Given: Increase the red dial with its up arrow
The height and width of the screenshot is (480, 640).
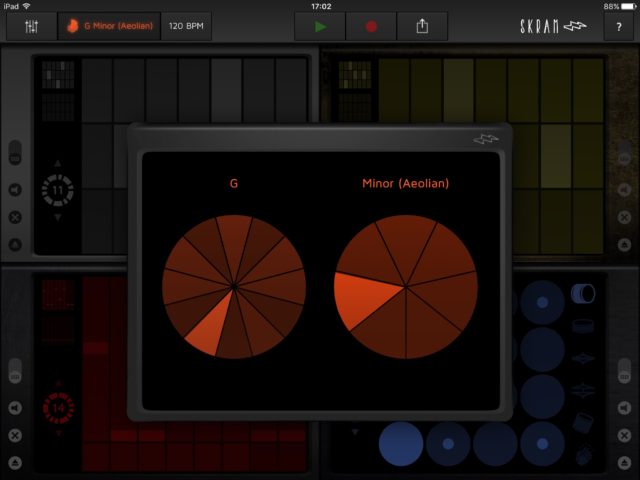Looking at the screenshot, I should [58, 384].
